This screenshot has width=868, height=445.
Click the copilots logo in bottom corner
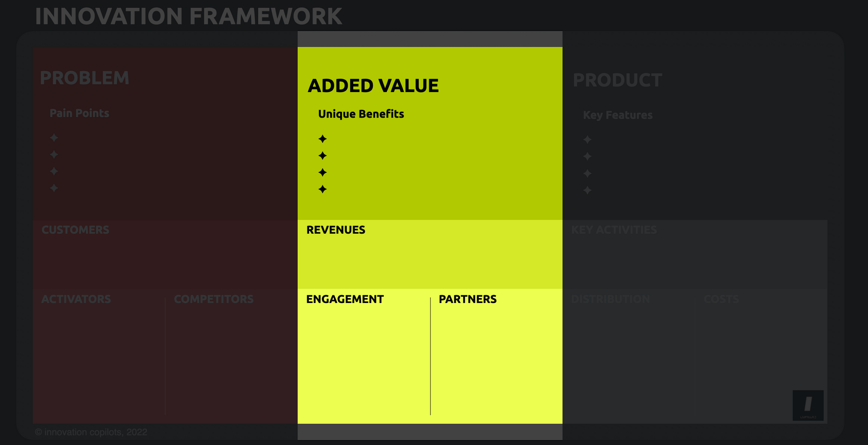tap(808, 405)
